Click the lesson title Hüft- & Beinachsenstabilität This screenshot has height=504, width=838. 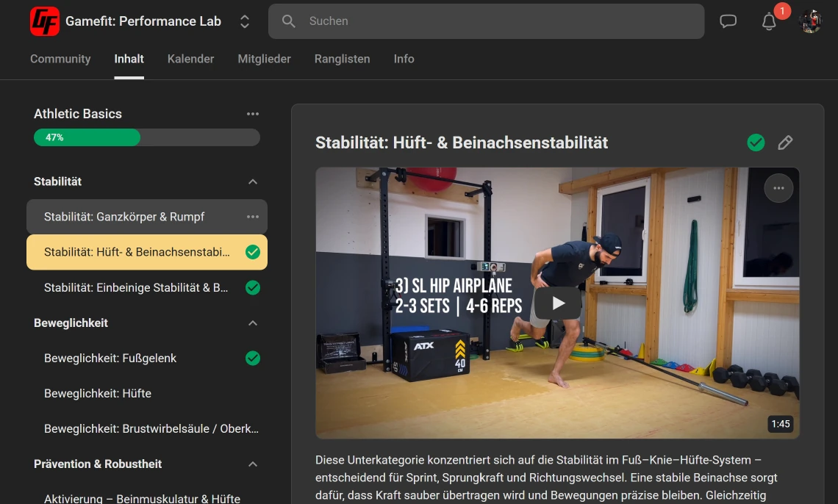(x=462, y=143)
